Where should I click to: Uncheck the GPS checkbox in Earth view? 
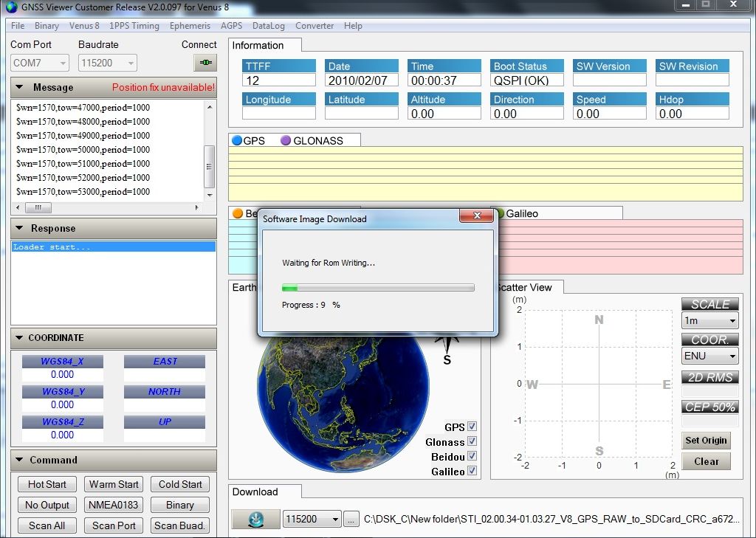point(472,427)
